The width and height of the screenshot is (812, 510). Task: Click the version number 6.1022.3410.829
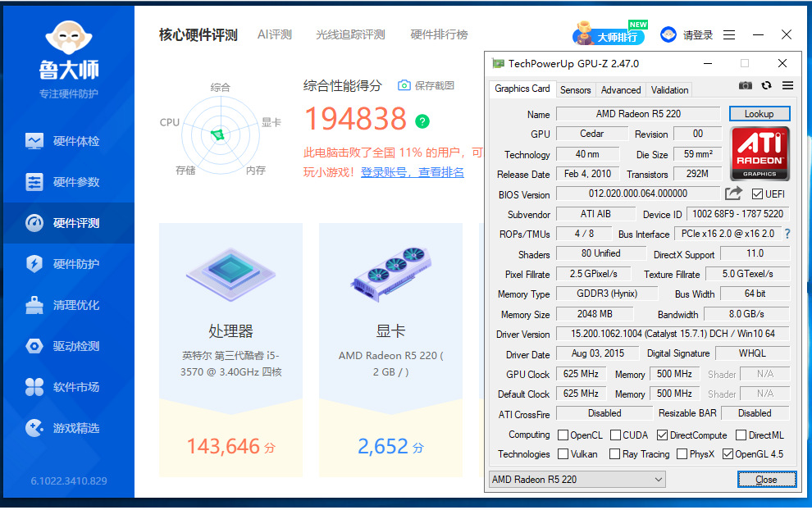pyautogui.click(x=69, y=481)
